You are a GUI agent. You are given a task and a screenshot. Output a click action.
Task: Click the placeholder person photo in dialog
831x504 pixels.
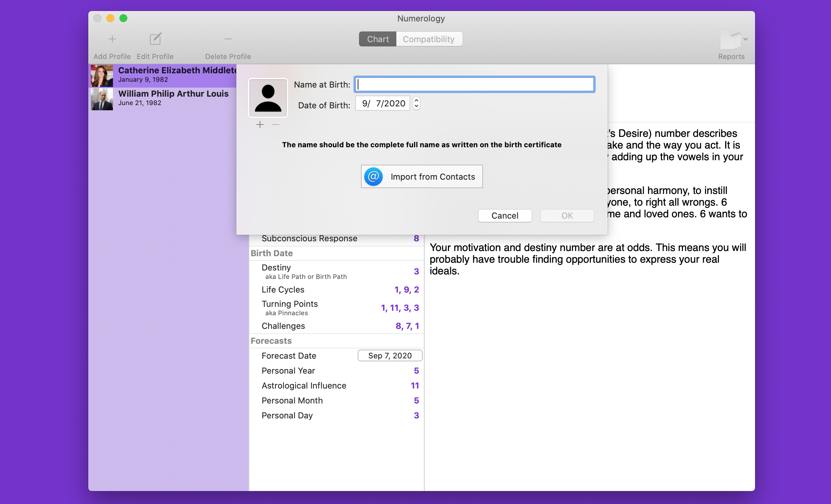tap(268, 98)
